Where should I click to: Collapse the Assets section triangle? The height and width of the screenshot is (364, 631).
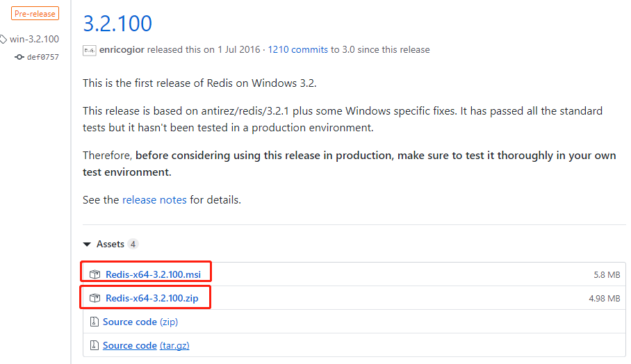[87, 245]
